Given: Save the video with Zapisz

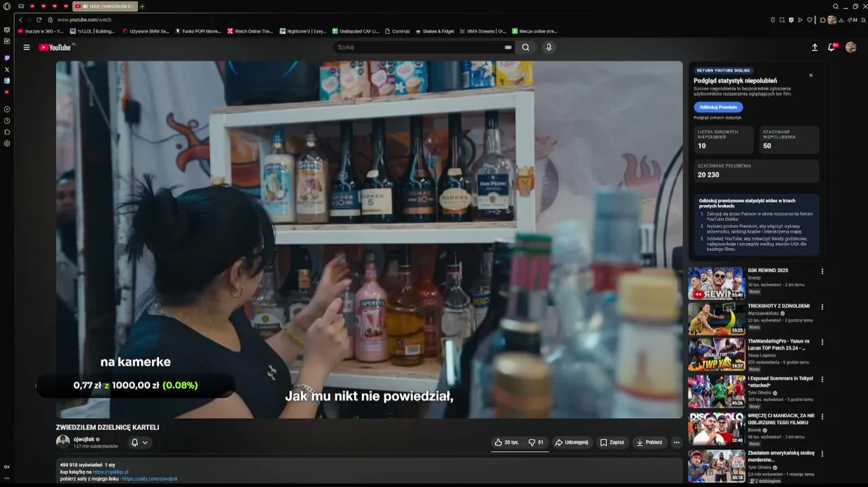Looking at the screenshot, I should click(612, 442).
